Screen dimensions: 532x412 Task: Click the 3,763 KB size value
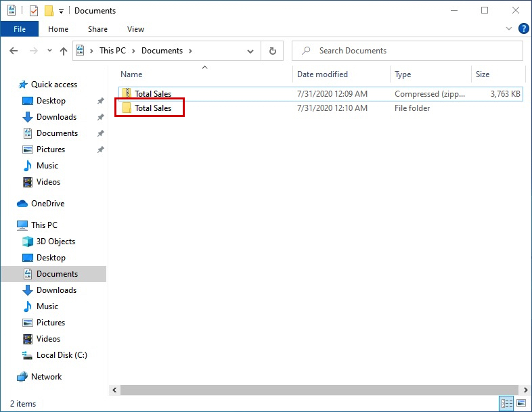point(505,94)
